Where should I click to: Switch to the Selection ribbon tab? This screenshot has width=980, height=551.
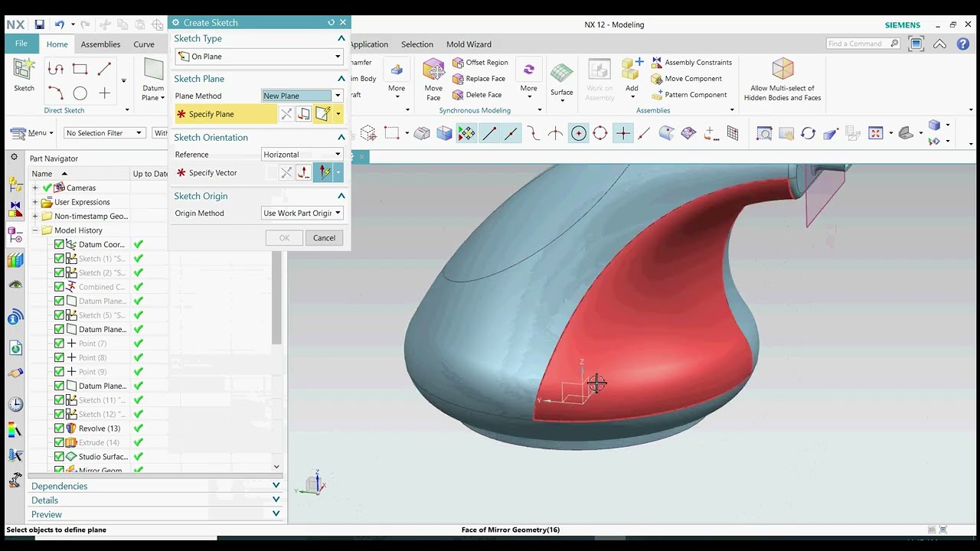417,44
